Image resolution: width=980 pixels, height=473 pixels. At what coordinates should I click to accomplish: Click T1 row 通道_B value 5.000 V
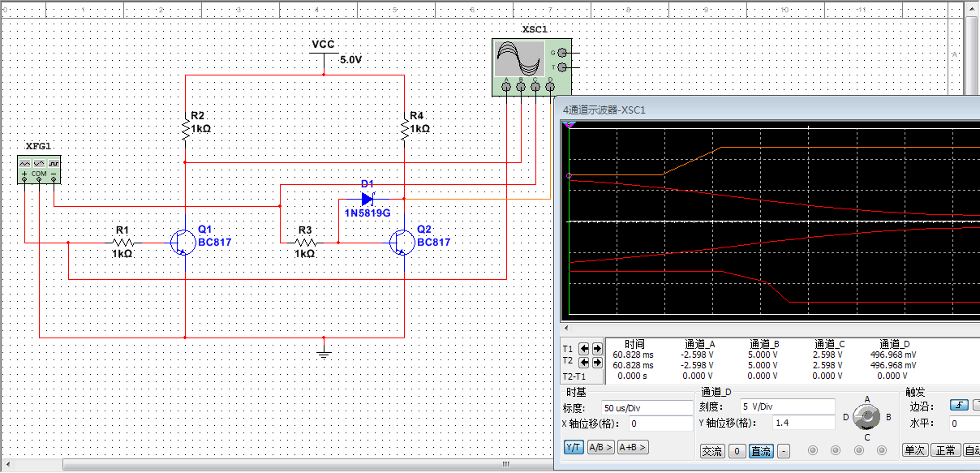point(763,355)
